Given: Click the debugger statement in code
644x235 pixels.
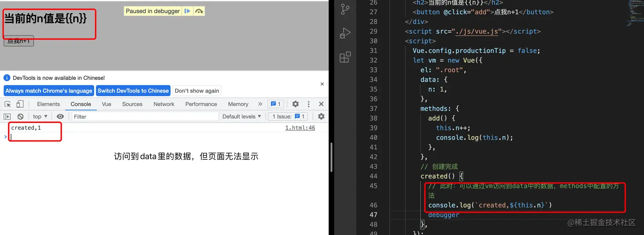Looking at the screenshot, I should coord(444,215).
